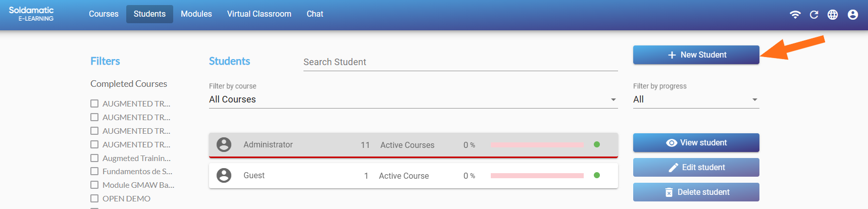
Task: Open the Virtual Classroom menu
Action: point(259,14)
